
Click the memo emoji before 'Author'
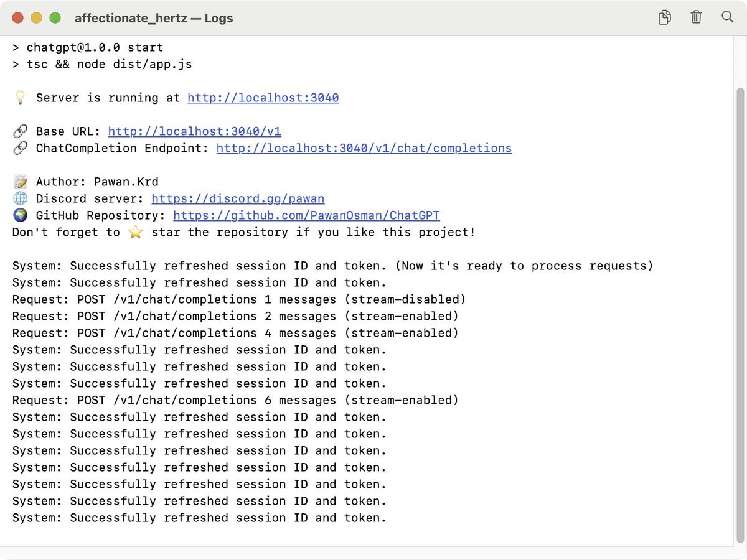point(20,182)
